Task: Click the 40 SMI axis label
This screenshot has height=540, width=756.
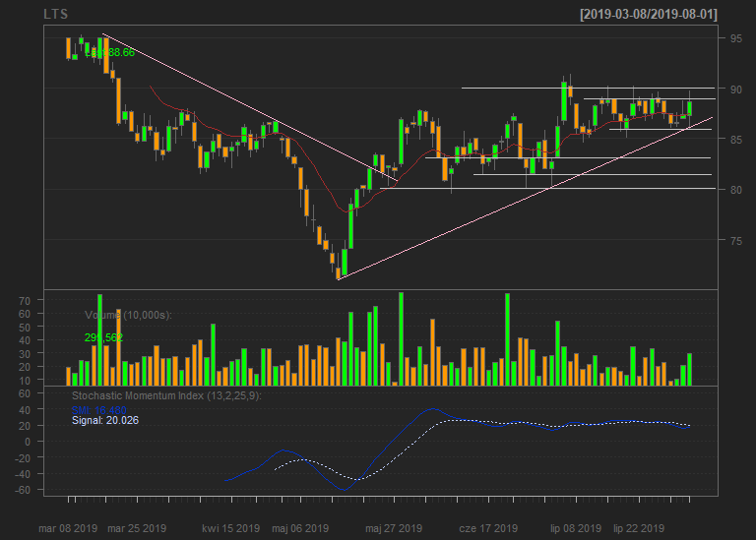Action: pyautogui.click(x=25, y=410)
